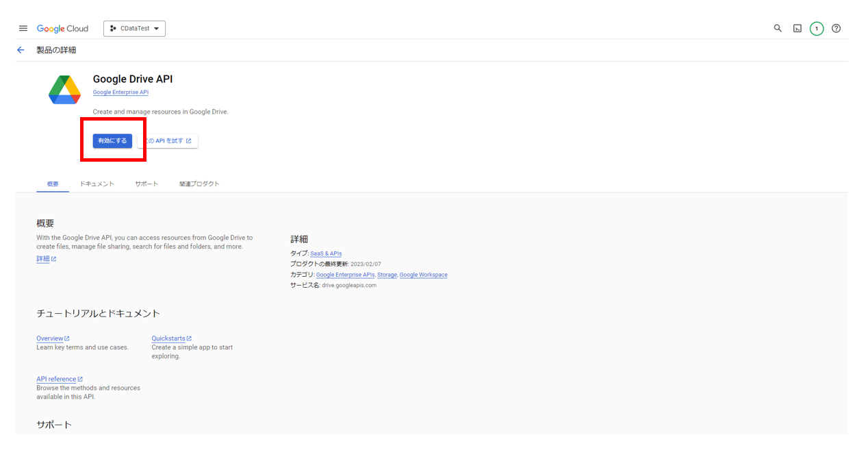The height and width of the screenshot is (459, 868).
Task: Click the 'Create and manage resources' description
Action: (x=160, y=112)
